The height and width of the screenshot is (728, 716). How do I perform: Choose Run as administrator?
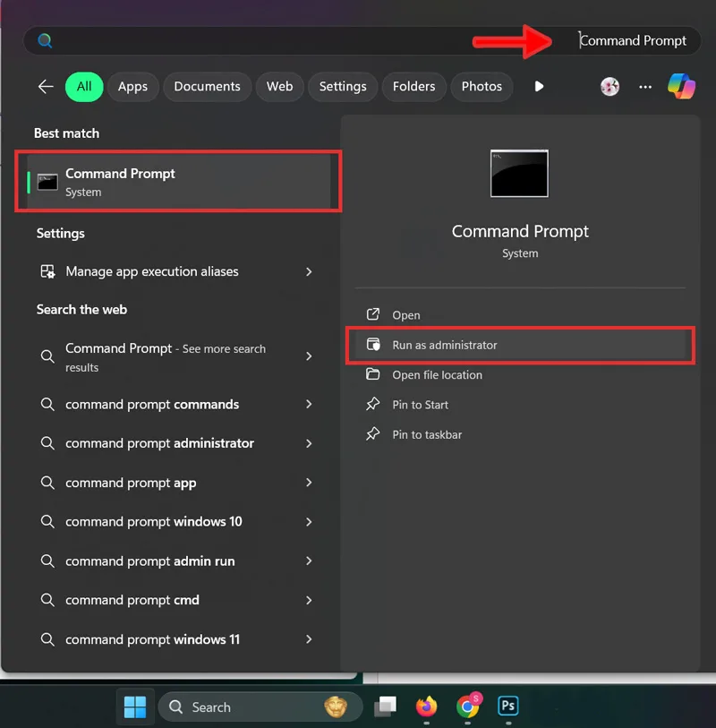[x=520, y=345]
